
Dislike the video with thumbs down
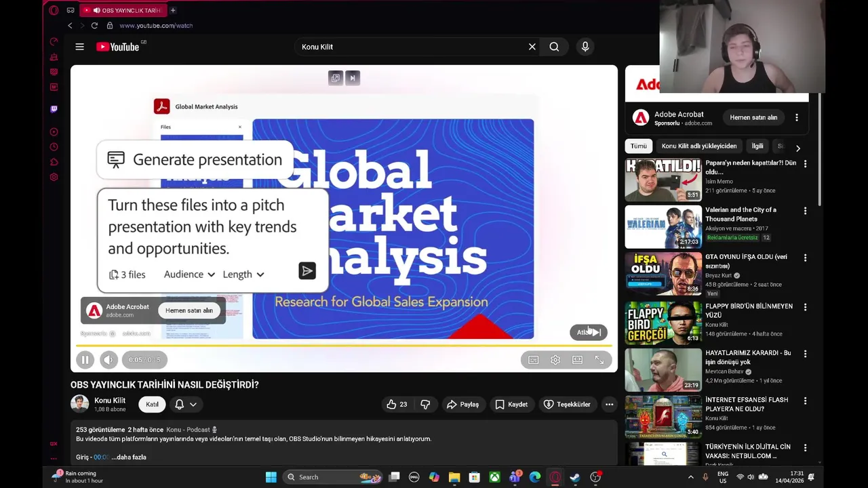pos(425,405)
